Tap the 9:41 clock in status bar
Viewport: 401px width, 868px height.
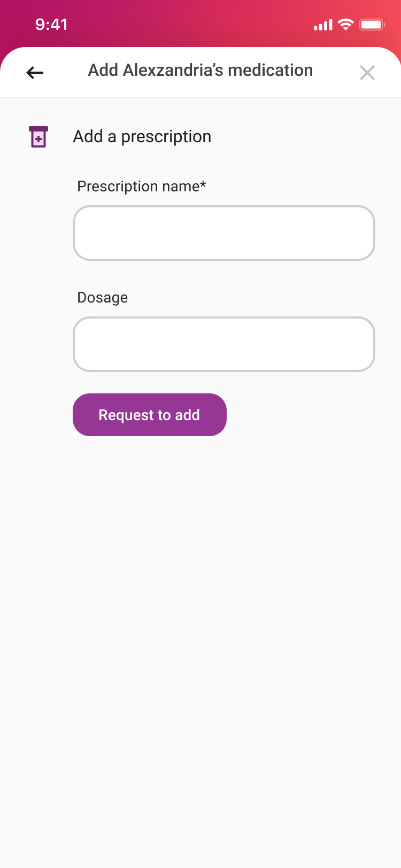pyautogui.click(x=51, y=25)
